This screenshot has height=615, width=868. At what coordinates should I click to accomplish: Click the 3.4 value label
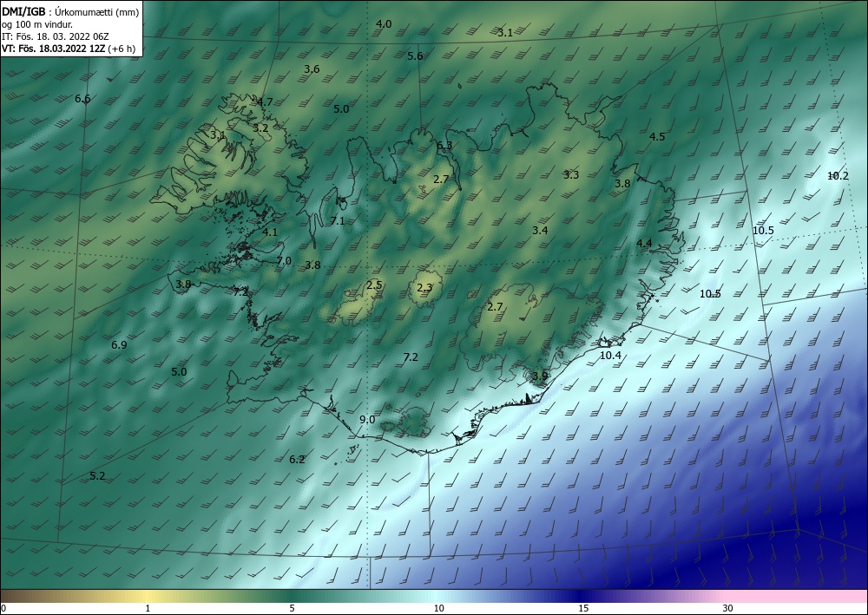pyautogui.click(x=540, y=231)
